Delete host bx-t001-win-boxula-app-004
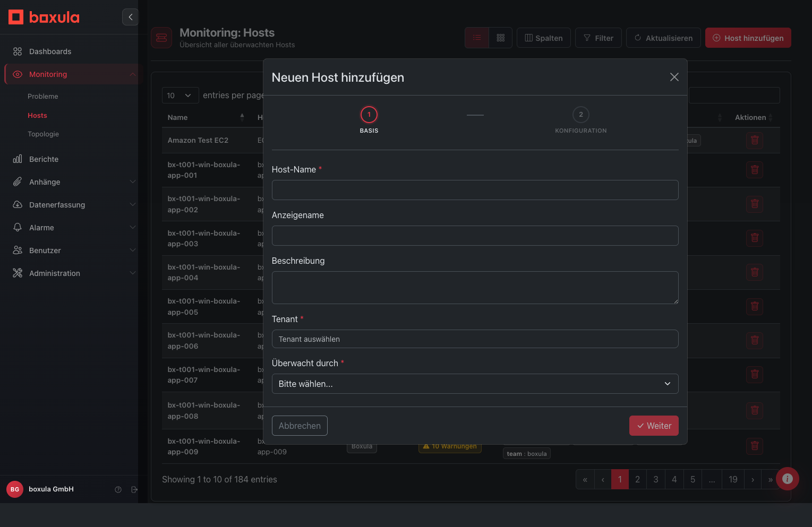Screen dimensions: 812x527 (x=755, y=272)
